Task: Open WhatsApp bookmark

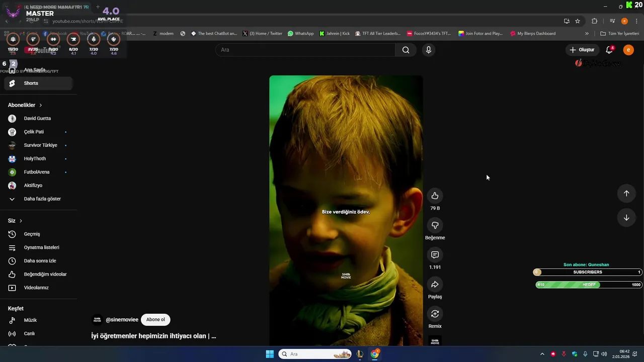Action: pyautogui.click(x=301, y=34)
